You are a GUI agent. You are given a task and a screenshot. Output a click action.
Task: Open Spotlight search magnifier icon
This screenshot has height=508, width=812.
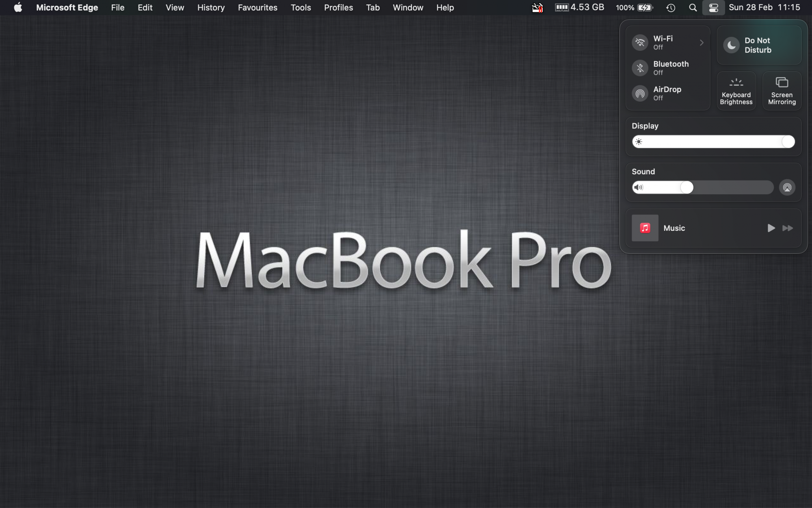tap(693, 8)
